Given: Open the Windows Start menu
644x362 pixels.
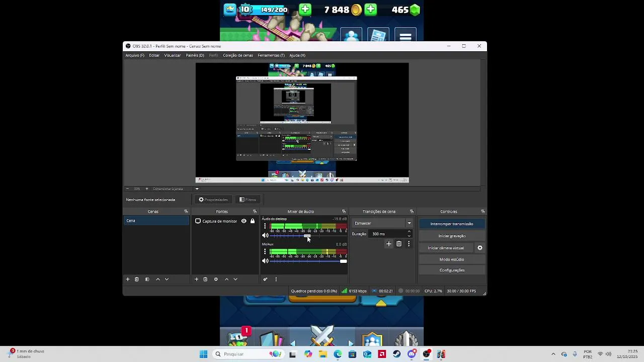Looking at the screenshot, I should [203, 354].
